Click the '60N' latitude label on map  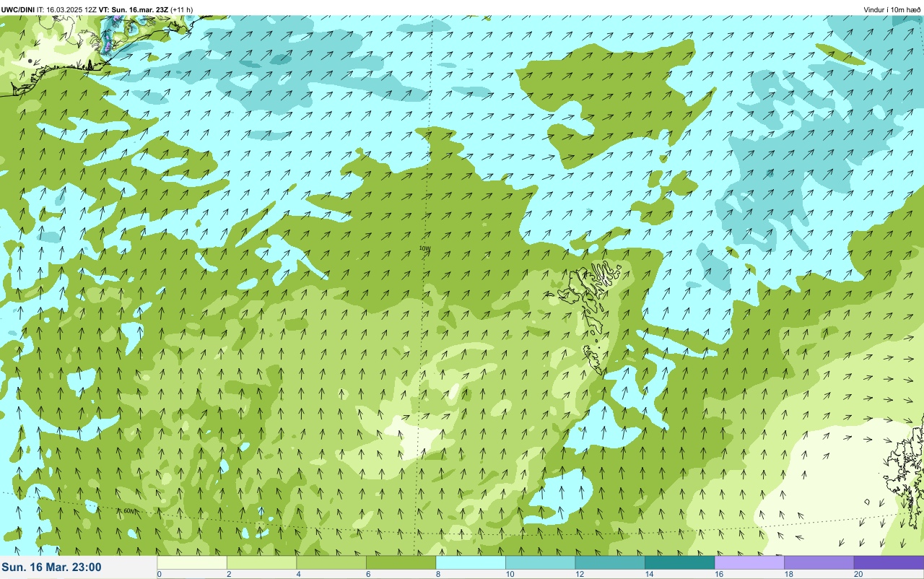(129, 510)
